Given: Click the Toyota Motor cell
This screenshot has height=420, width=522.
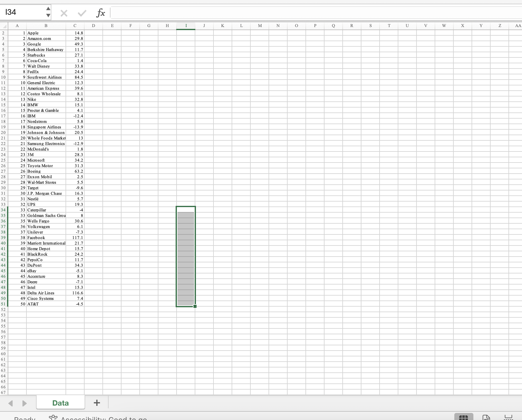Looking at the screenshot, I should coord(46,166).
